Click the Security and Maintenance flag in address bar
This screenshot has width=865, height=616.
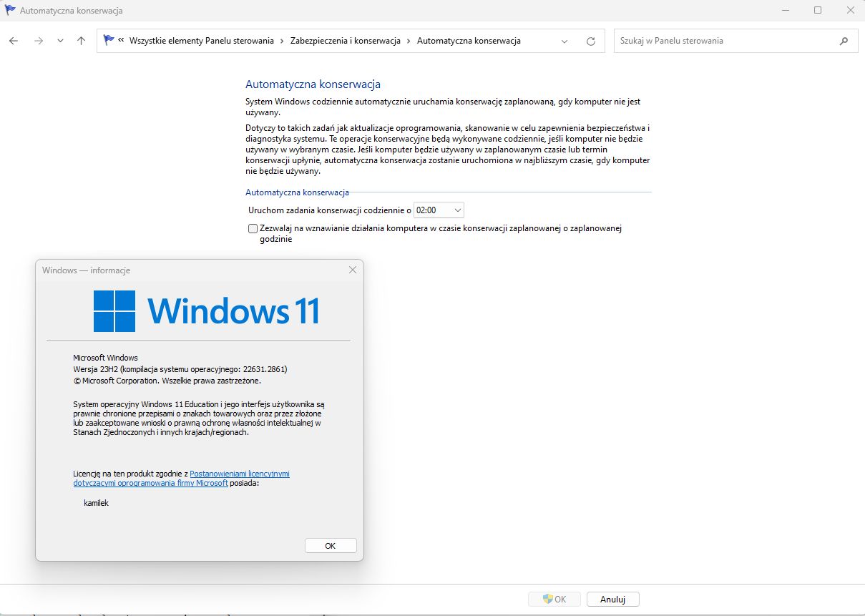[107, 40]
